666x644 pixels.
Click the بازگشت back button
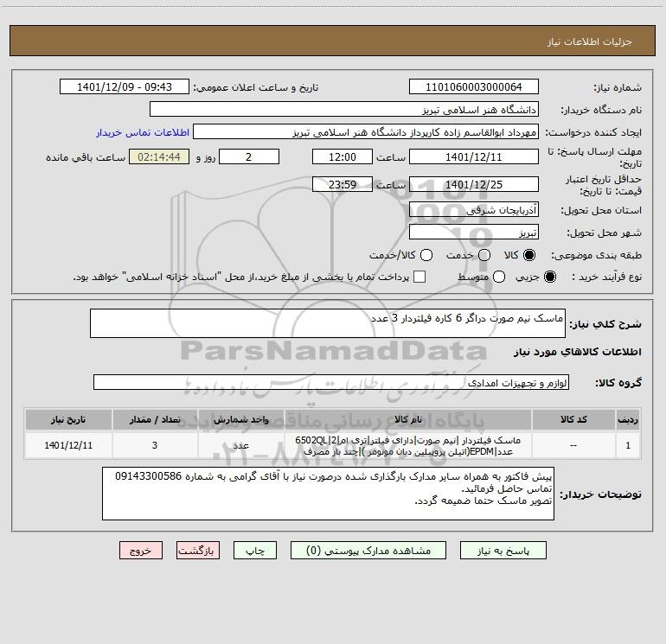(x=198, y=551)
